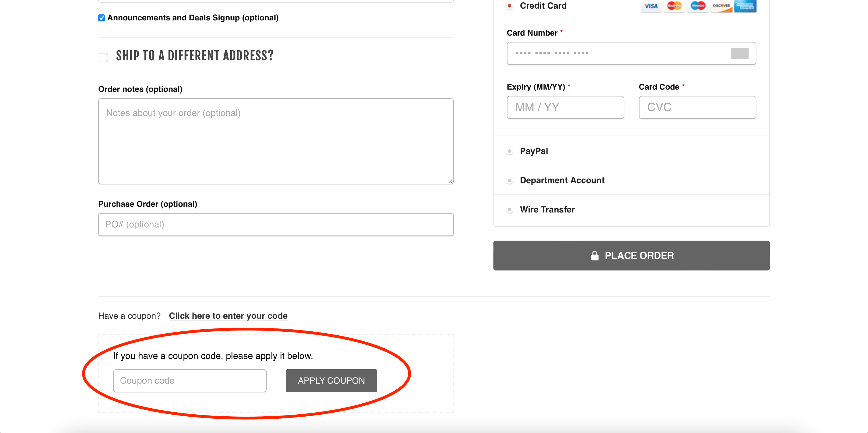Click the card brand icon in Card Number field
The height and width of the screenshot is (433, 868).
[739, 53]
